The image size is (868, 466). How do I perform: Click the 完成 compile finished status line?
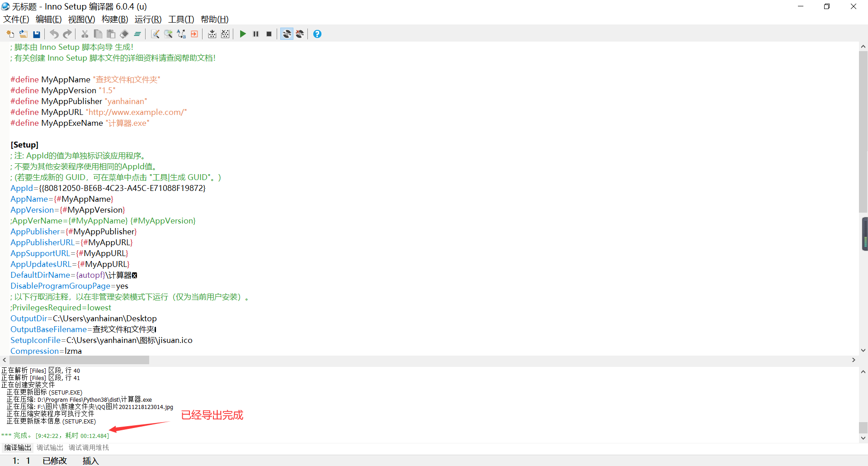pos(55,436)
